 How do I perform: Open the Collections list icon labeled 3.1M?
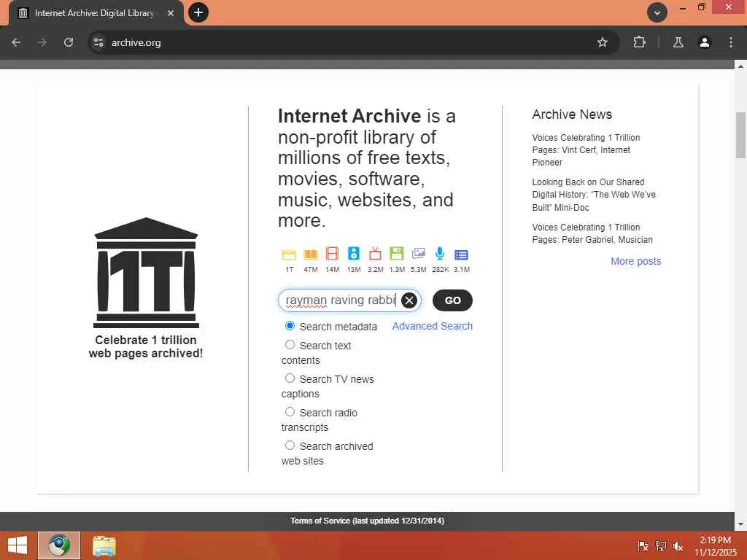(461, 254)
